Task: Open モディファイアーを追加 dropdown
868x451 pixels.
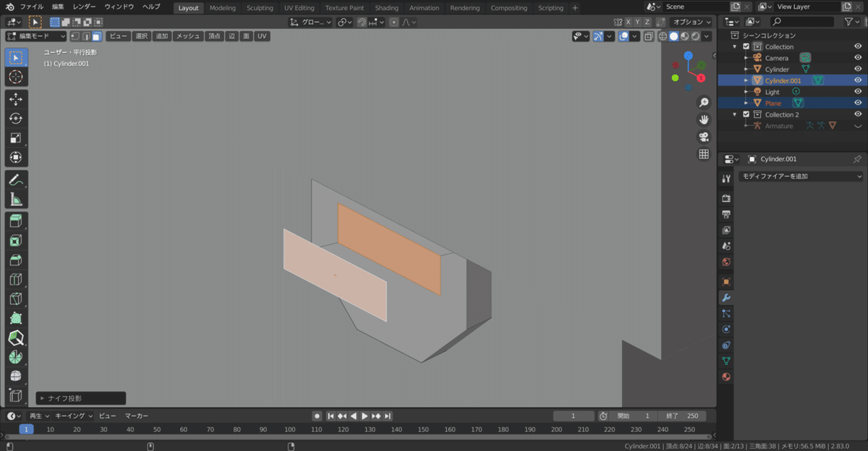Action: pyautogui.click(x=802, y=176)
